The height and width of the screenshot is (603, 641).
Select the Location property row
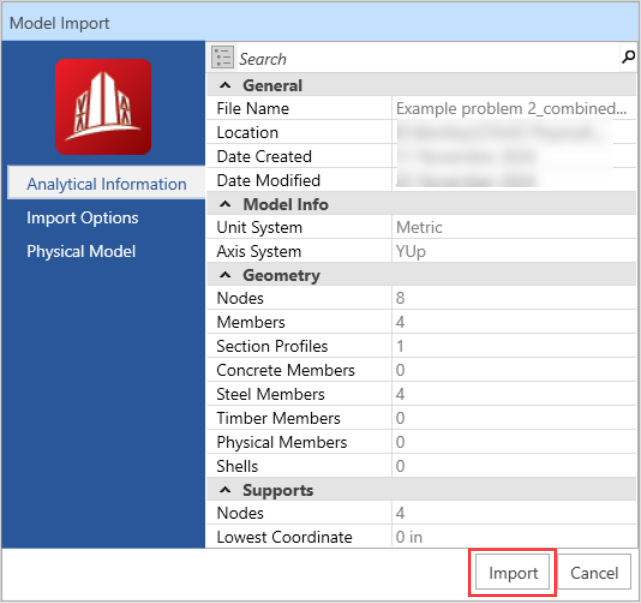pos(421,132)
